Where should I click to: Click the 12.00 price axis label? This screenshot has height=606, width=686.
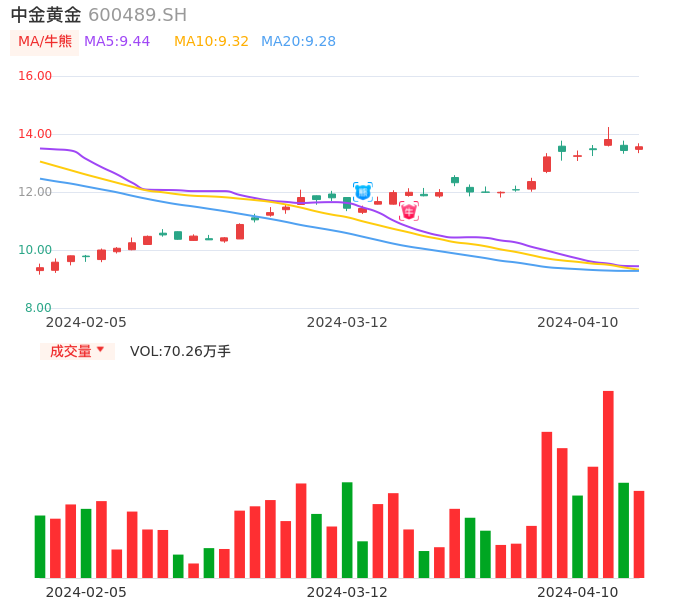coord(35,192)
